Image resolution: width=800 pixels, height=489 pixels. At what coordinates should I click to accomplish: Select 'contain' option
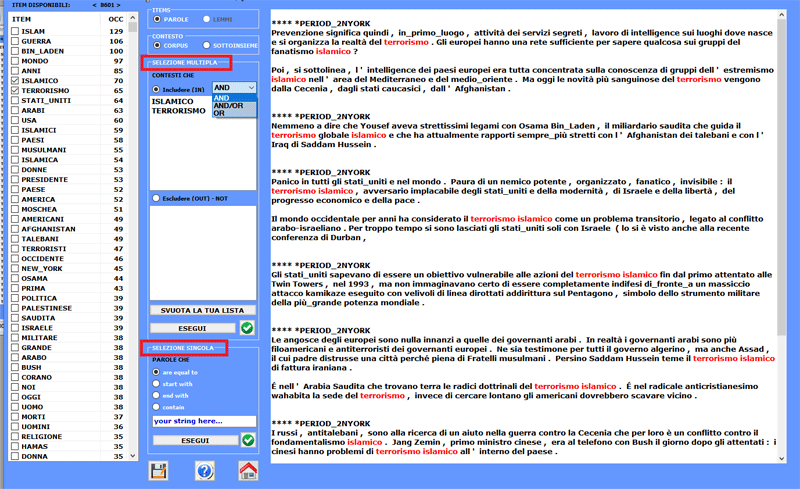(156, 407)
